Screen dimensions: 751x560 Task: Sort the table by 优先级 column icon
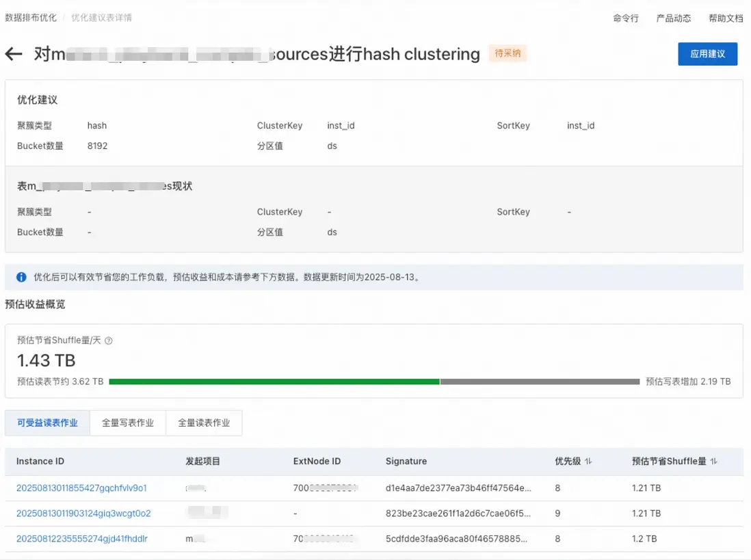(x=588, y=462)
